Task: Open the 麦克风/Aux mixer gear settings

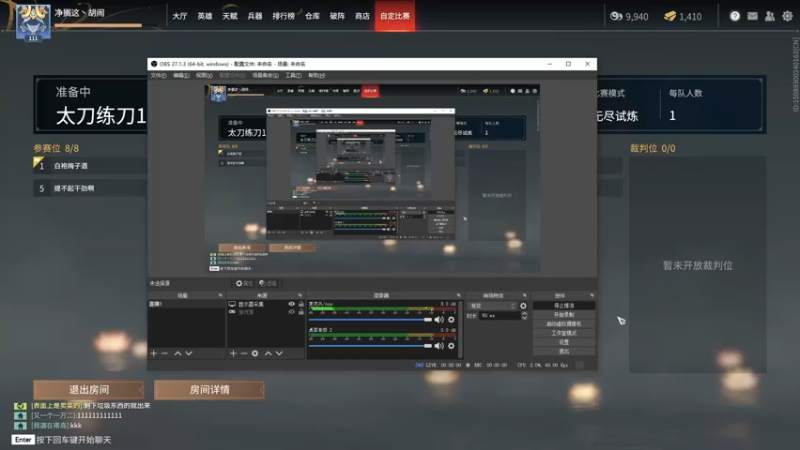Action: click(451, 319)
